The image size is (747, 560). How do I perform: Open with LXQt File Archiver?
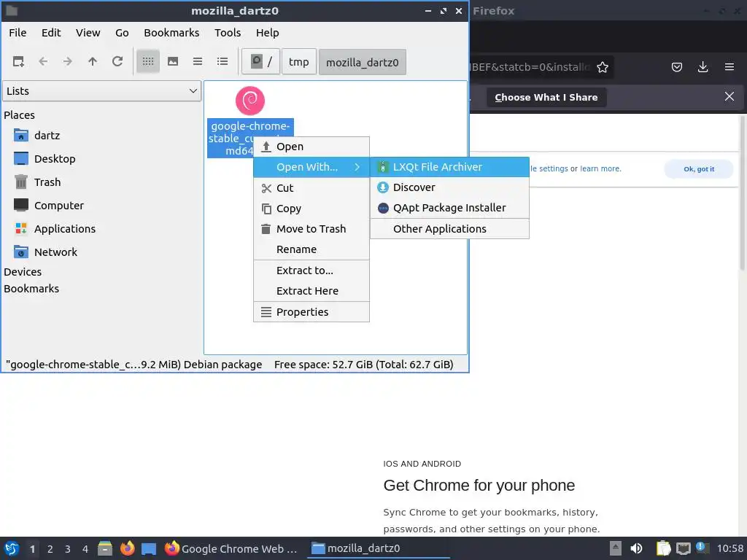(x=449, y=167)
